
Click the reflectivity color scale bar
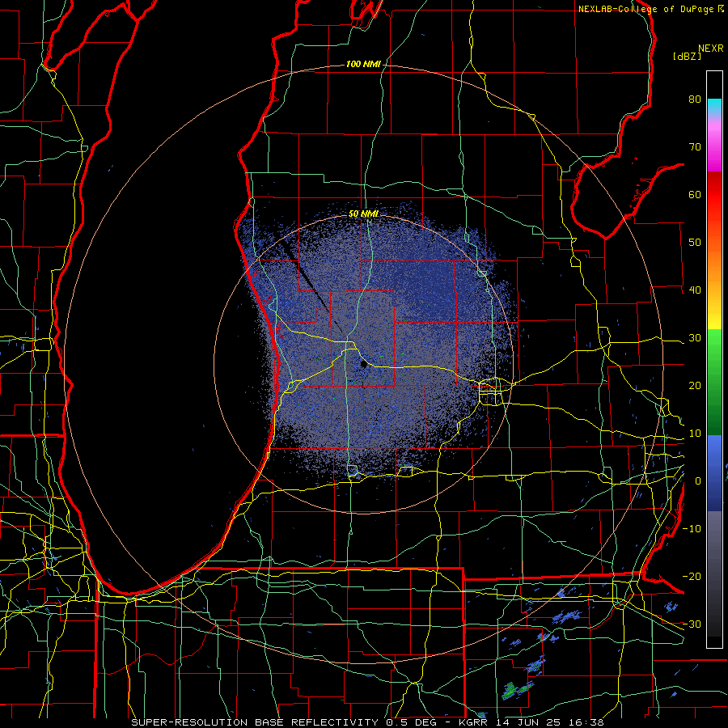[714, 359]
